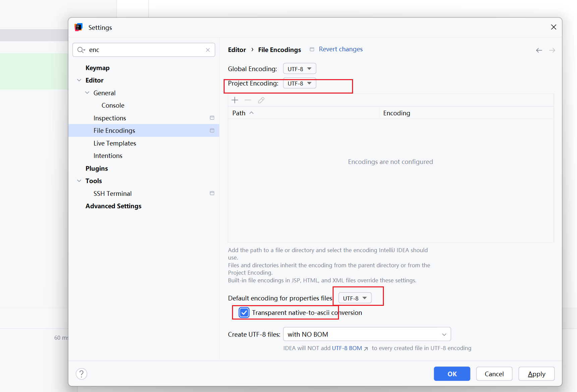The width and height of the screenshot is (577, 392).
Task: Follow the UTF-8 BOM link
Action: [347, 348]
